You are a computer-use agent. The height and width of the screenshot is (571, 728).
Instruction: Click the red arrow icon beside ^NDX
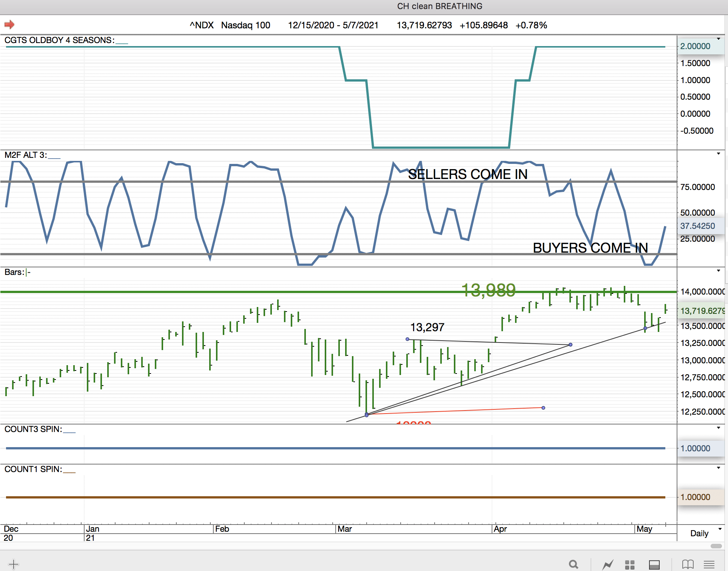coord(9,25)
